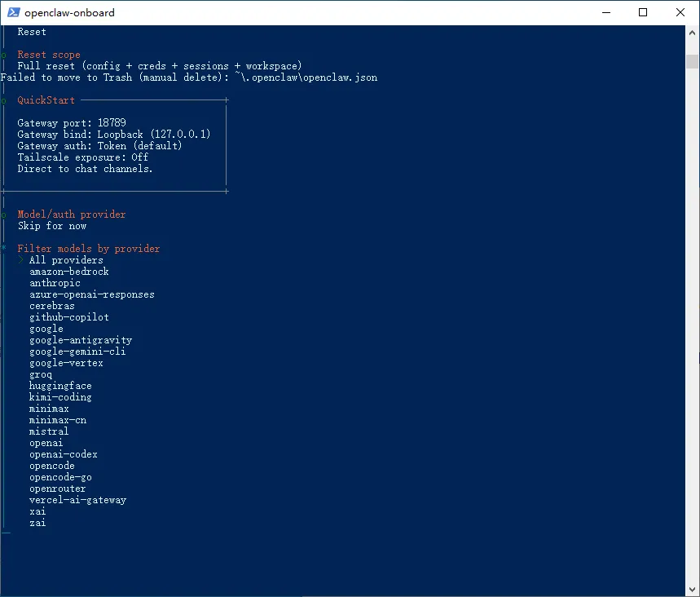Image resolution: width=700 pixels, height=597 pixels.
Task: Select openrouter from the list
Action: point(58,489)
